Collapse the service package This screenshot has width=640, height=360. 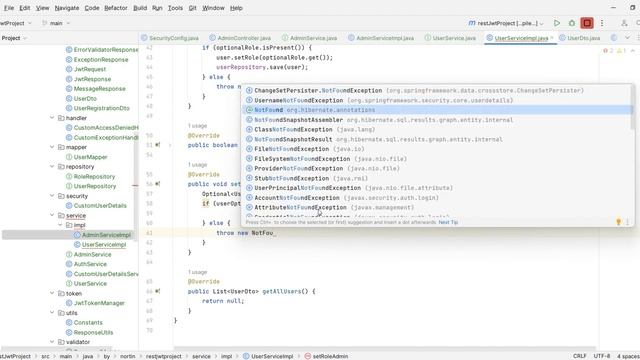(52, 215)
